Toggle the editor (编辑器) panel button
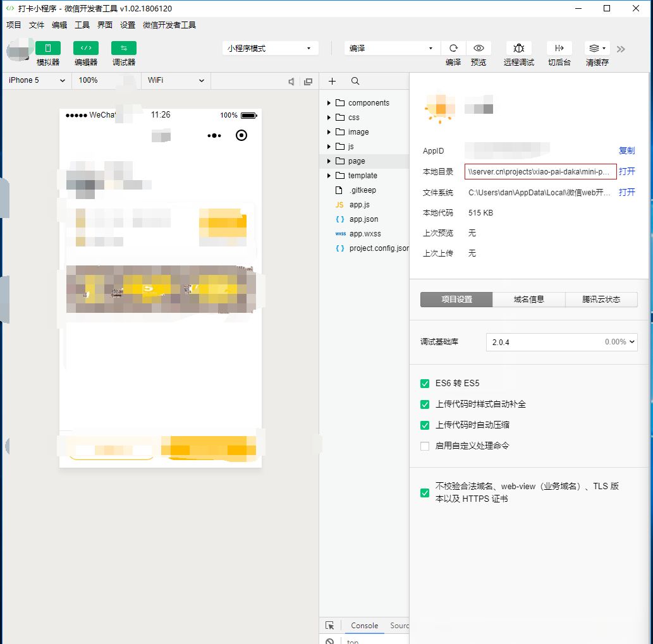The height and width of the screenshot is (644, 653). (x=86, y=48)
